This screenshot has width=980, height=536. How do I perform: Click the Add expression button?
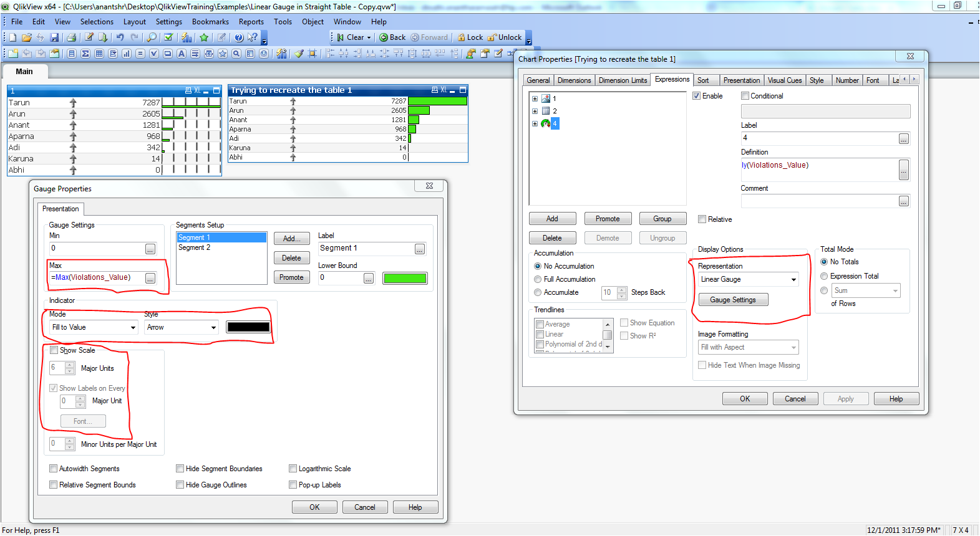[552, 219]
